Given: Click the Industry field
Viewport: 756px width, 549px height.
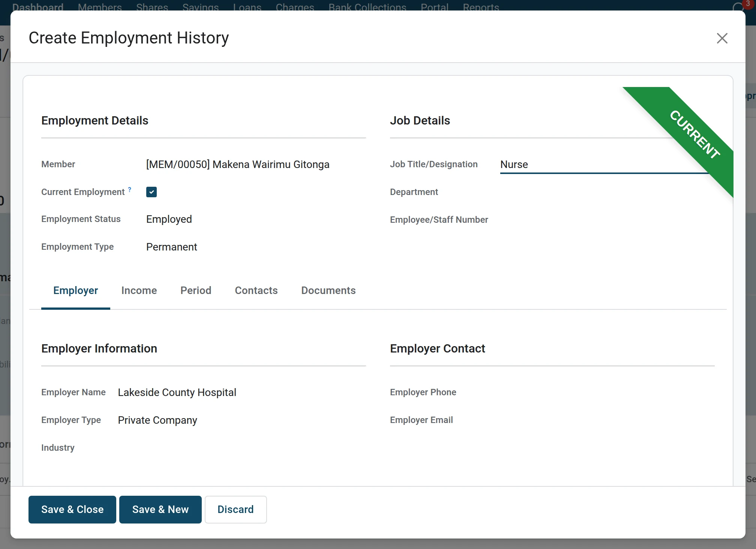Looking at the screenshot, I should pyautogui.click(x=242, y=448).
